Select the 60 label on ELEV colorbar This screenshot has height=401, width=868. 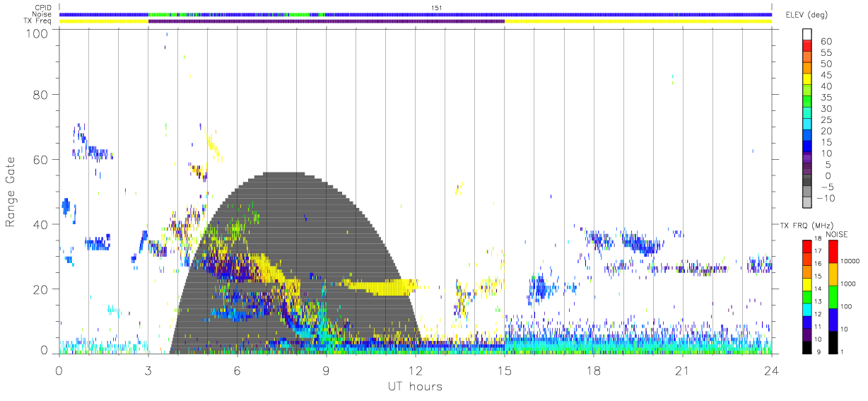pos(826,42)
